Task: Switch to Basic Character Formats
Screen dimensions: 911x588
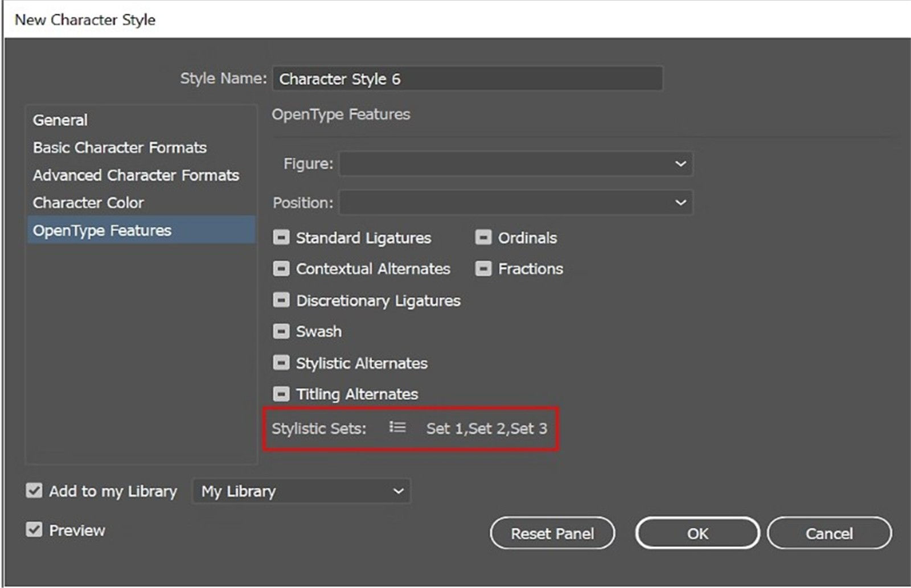Action: click(141, 147)
